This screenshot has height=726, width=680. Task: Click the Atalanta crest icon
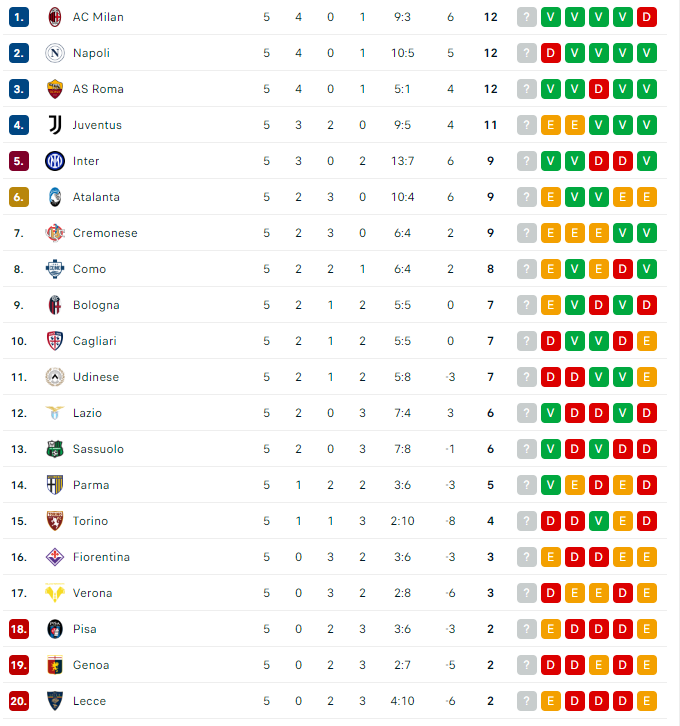click(55, 197)
